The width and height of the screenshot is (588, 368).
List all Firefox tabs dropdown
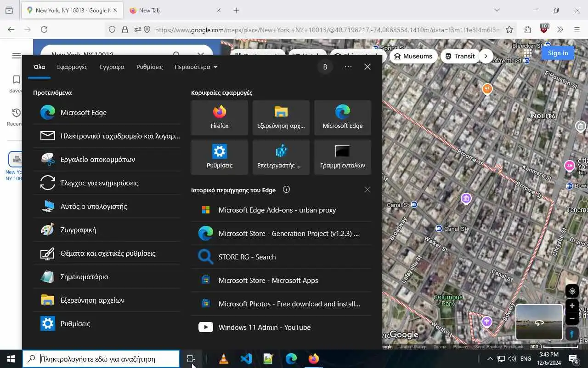point(497,10)
